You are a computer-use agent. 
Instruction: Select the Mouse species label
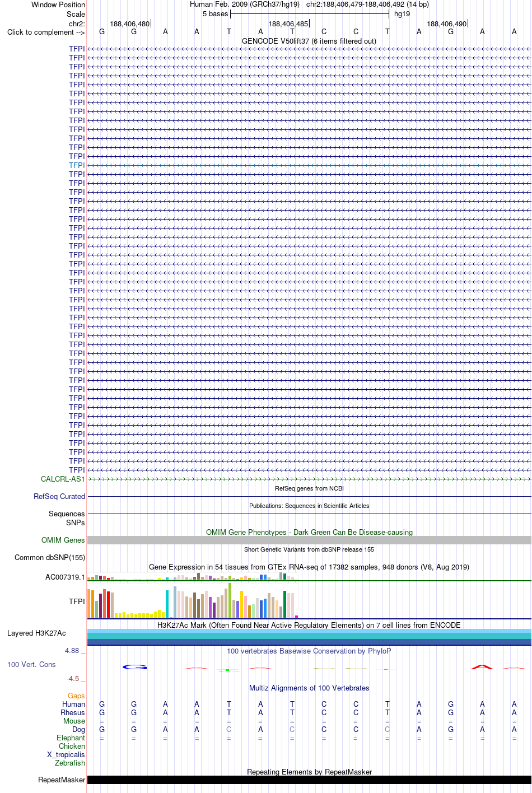point(74,721)
